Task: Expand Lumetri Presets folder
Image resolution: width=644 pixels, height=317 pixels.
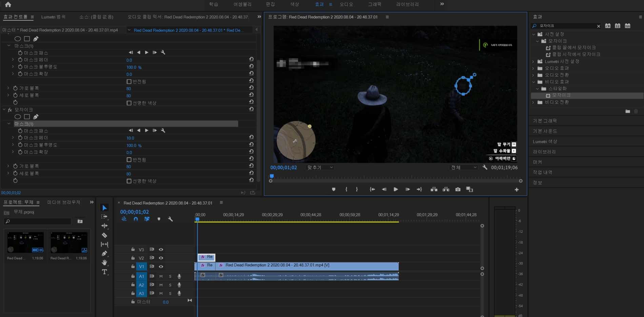Action: point(534,61)
